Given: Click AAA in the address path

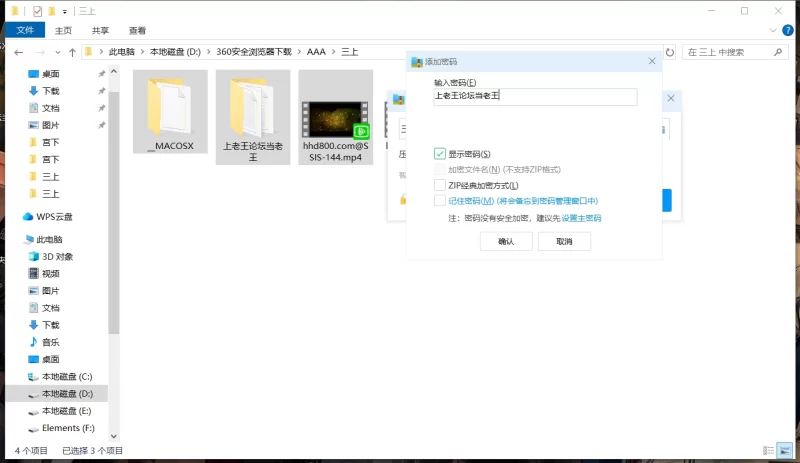Looking at the screenshot, I should (x=316, y=52).
